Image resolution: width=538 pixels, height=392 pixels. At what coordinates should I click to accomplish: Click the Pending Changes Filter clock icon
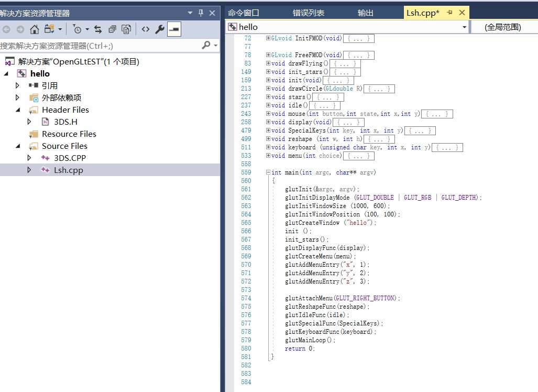pos(77,29)
